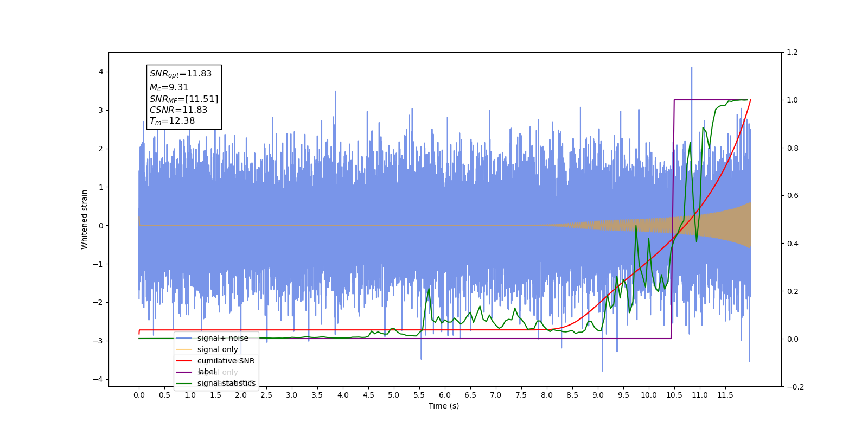This screenshot has height=434, width=868.
Task: Click the 8.0 tick label on time axis
Action: [547, 395]
